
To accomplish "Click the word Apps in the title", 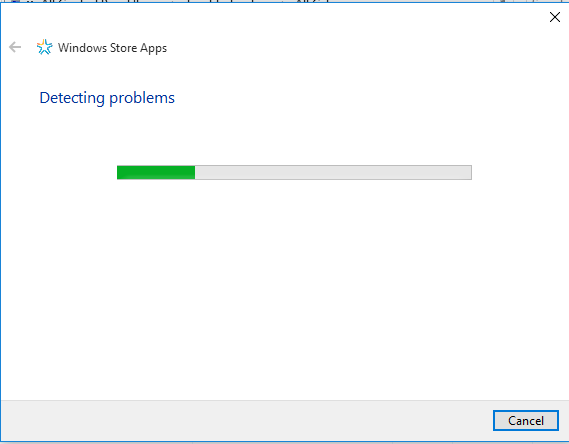I will [x=153, y=48].
